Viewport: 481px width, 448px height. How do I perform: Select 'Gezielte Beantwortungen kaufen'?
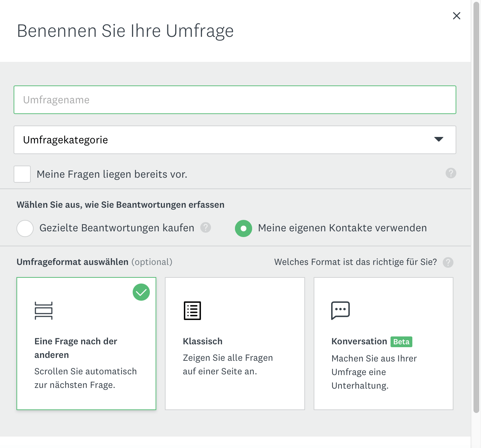pos(25,228)
